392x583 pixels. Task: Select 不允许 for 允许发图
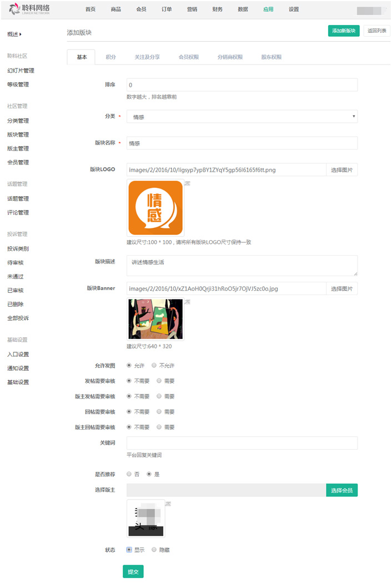(154, 366)
